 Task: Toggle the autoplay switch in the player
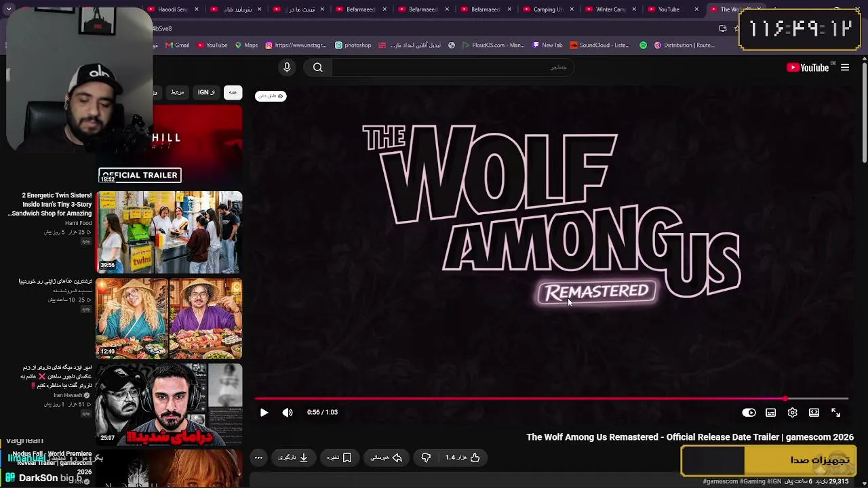tap(749, 412)
